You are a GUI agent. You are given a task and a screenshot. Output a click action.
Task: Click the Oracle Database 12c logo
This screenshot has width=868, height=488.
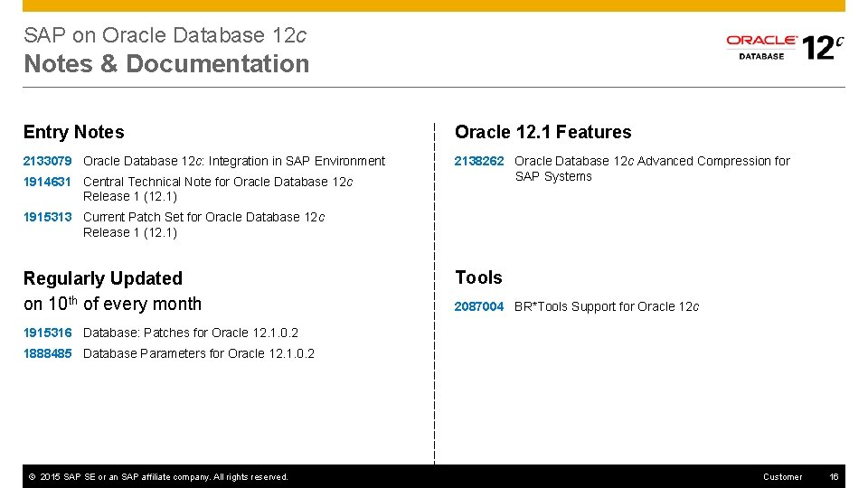click(784, 45)
